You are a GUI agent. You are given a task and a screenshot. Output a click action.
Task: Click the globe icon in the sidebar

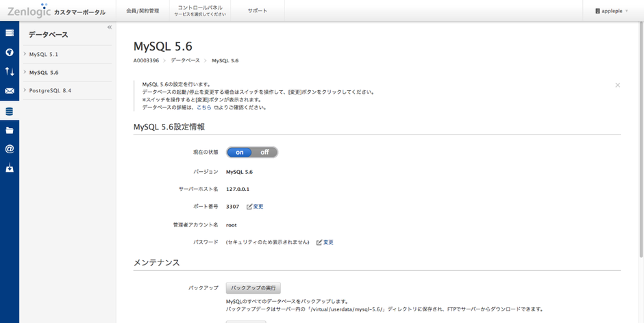click(x=10, y=52)
